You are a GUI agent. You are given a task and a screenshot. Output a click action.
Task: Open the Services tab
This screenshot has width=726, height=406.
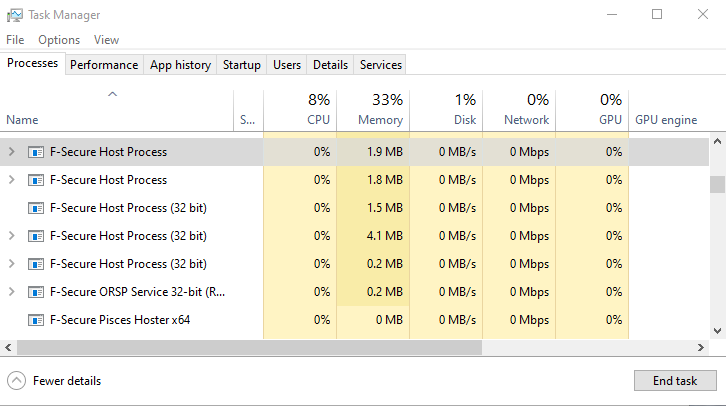[x=380, y=65]
